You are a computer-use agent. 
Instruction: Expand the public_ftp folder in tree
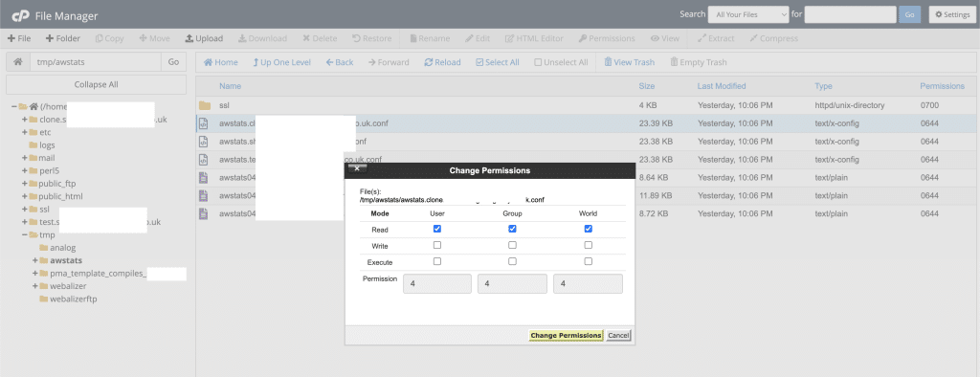[x=24, y=183]
